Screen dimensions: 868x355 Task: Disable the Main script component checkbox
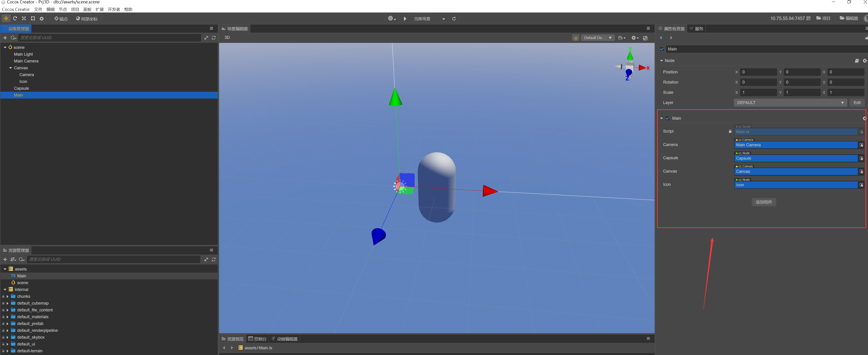point(667,118)
